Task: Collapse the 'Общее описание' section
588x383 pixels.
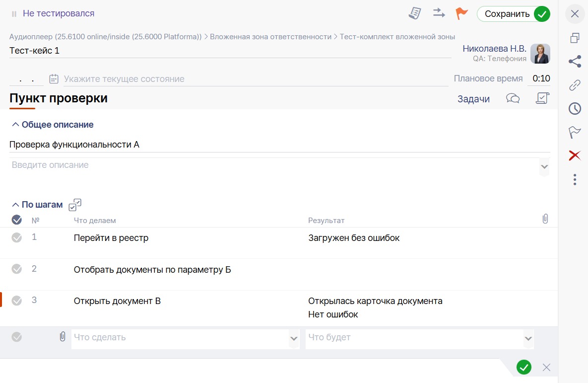Action: click(x=15, y=125)
